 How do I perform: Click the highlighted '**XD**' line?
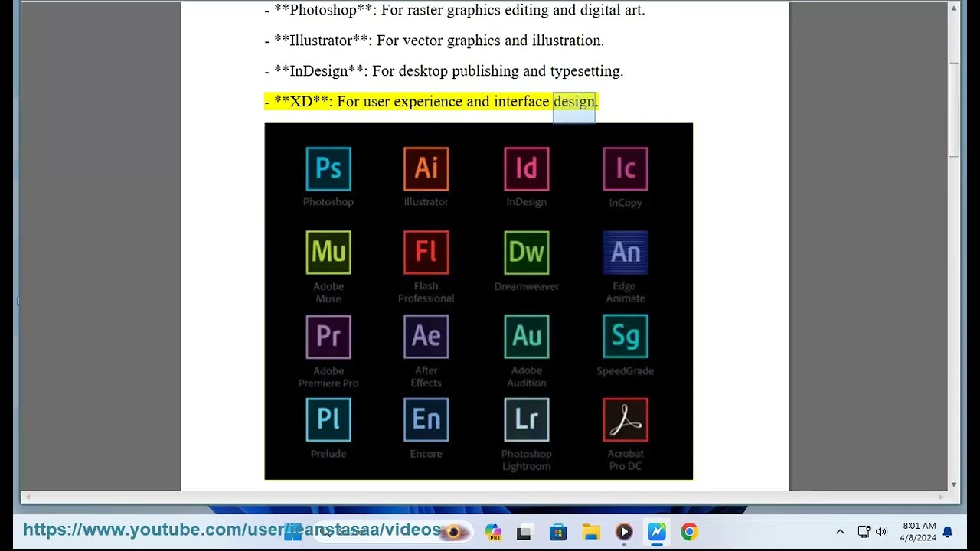[x=431, y=102]
